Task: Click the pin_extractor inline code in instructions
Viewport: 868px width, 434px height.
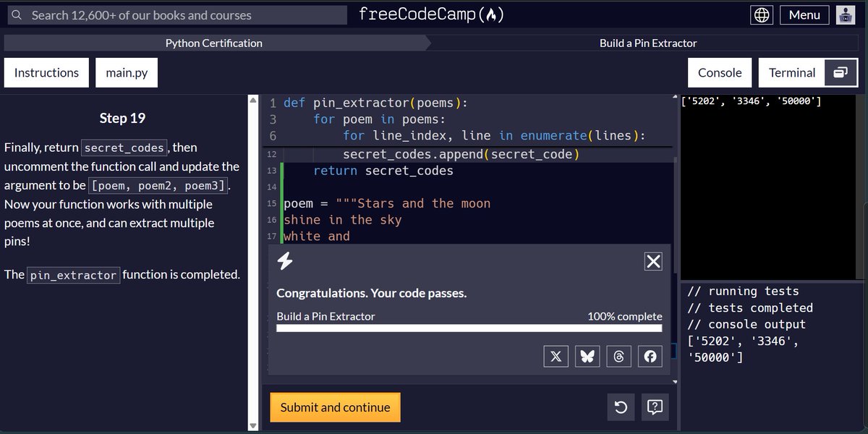Action: tap(73, 275)
